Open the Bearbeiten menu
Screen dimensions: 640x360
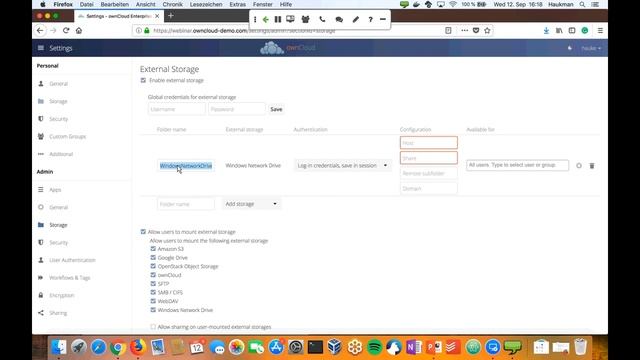[x=115, y=4]
